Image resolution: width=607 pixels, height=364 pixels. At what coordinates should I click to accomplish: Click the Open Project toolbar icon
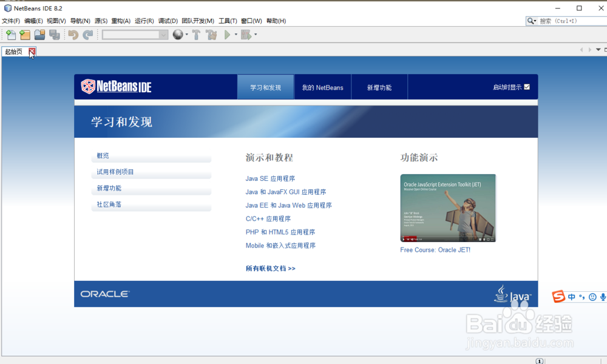pyautogui.click(x=39, y=35)
